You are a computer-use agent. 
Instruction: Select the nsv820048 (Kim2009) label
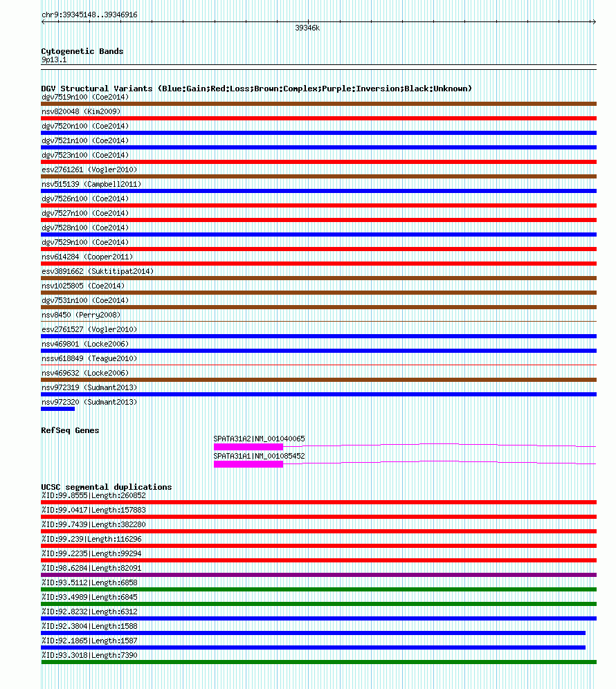pyautogui.click(x=81, y=111)
